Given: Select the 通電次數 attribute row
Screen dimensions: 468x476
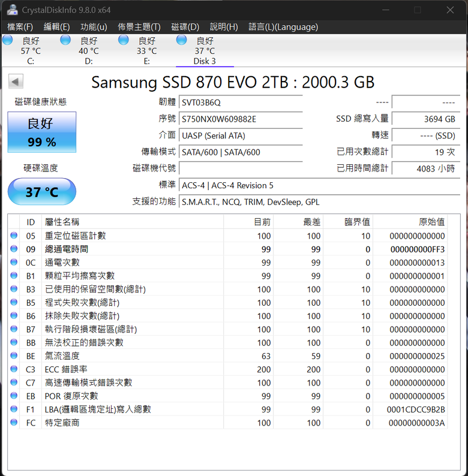Looking at the screenshot, I should (x=227, y=263).
